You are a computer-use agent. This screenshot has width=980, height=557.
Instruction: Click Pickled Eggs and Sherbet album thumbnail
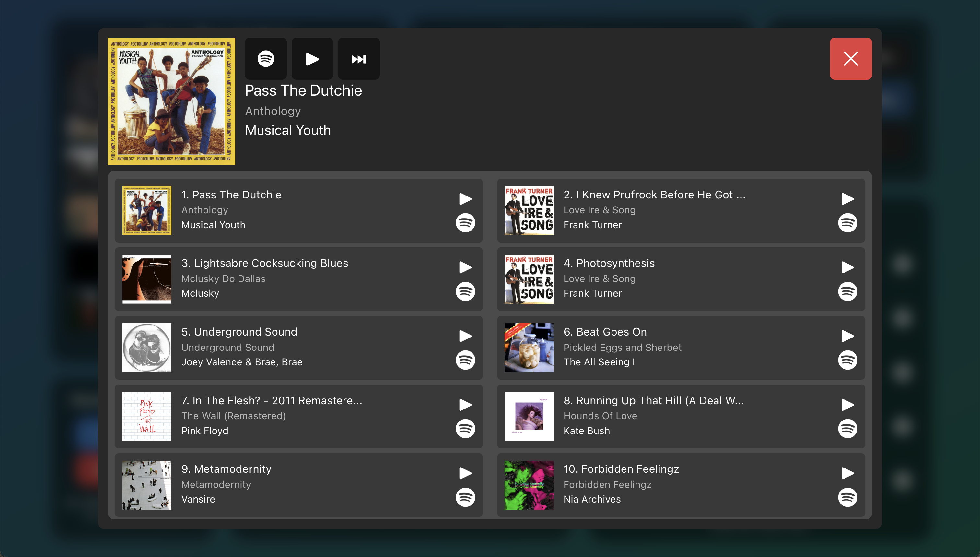point(529,348)
